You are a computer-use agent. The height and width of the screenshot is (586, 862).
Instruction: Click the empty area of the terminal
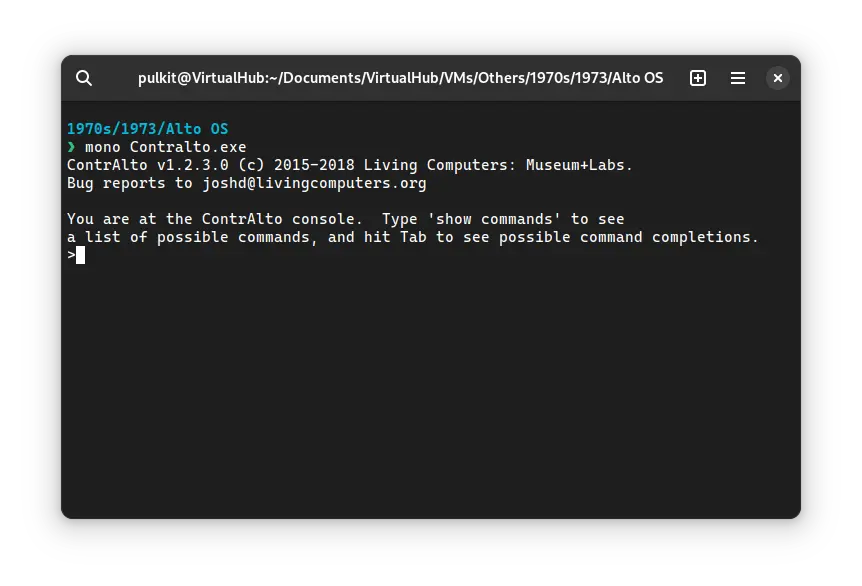click(x=430, y=400)
